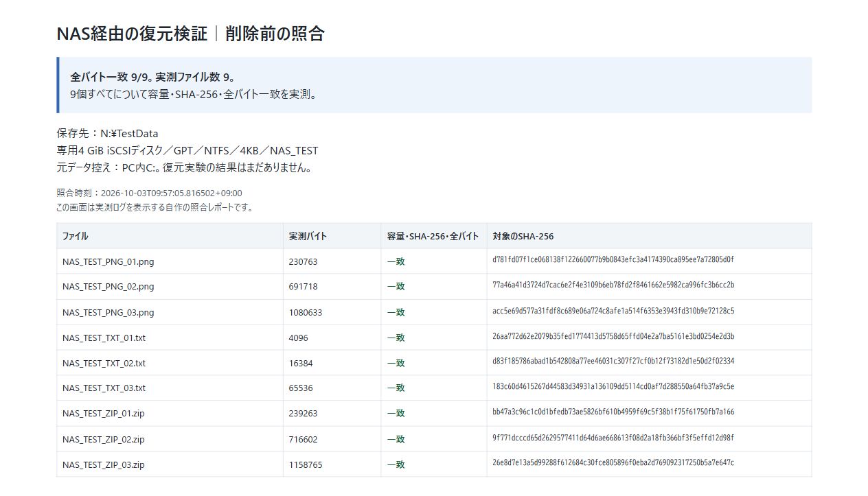The width and height of the screenshot is (868, 496).
Task: Select file name NAS_TEST_ZIP_03.zip
Action: coord(104,464)
